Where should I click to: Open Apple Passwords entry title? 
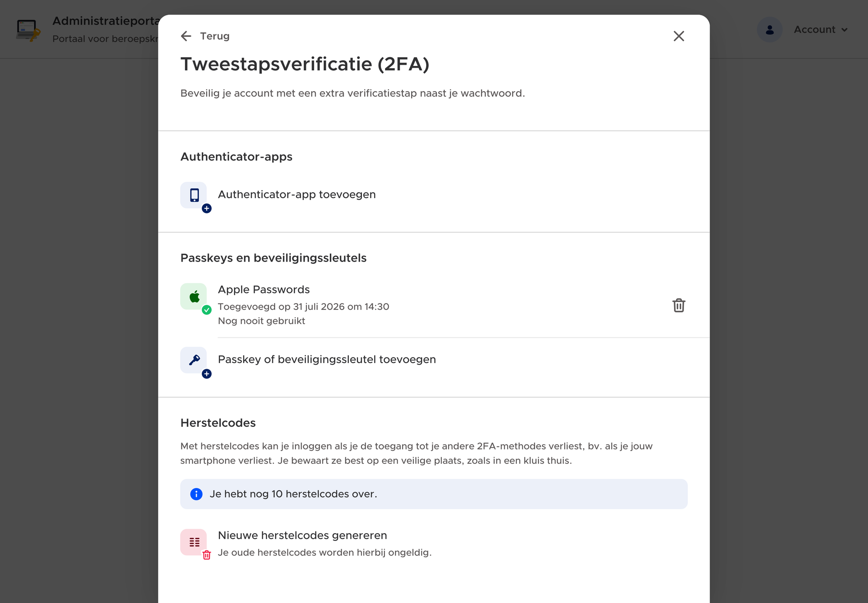click(264, 289)
